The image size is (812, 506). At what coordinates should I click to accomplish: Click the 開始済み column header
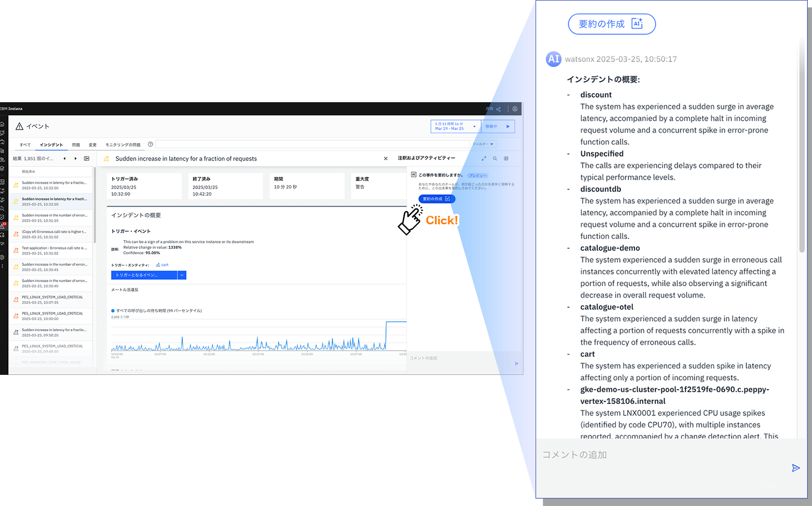click(x=28, y=172)
